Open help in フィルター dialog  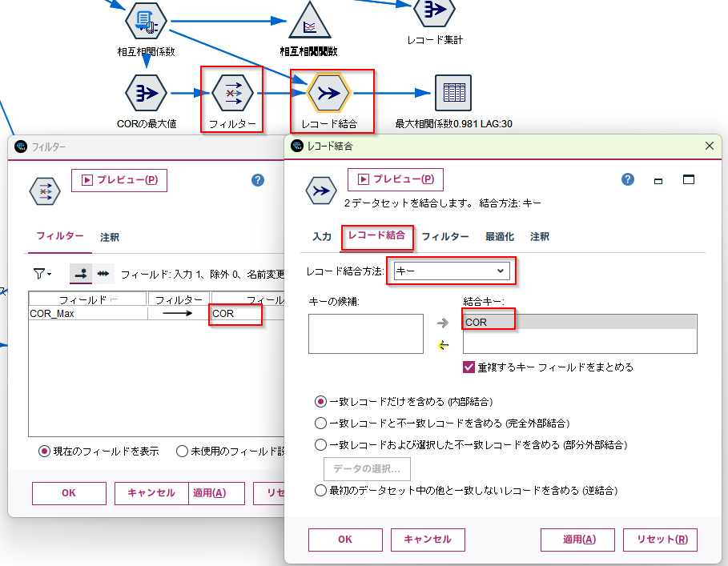click(258, 180)
